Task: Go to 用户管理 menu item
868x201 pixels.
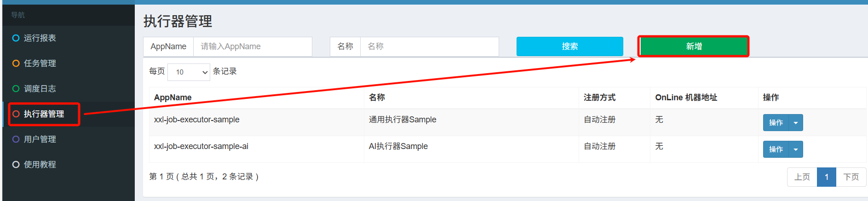Action: [x=40, y=139]
